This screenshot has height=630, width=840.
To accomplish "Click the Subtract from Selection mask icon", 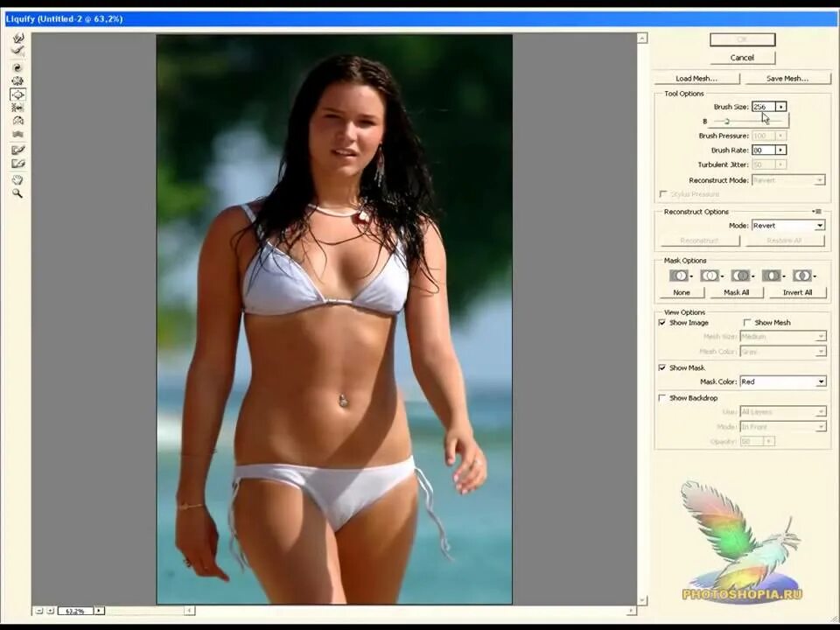I will [741, 276].
